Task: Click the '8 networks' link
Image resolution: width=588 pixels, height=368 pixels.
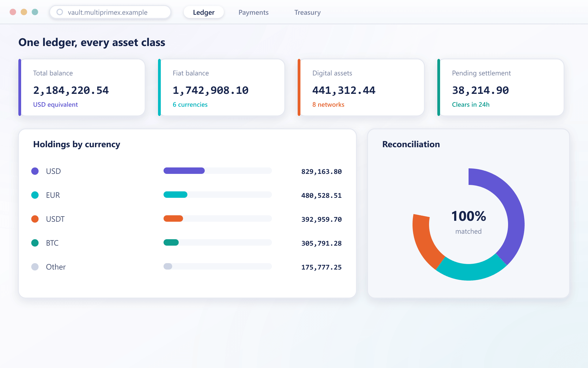Action: [x=328, y=105]
